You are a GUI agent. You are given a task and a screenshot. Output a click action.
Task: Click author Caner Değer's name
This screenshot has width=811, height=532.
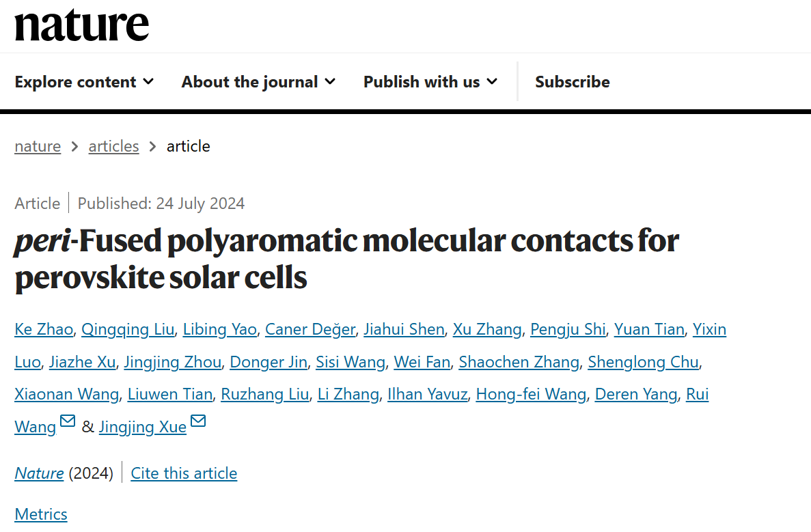(x=310, y=329)
